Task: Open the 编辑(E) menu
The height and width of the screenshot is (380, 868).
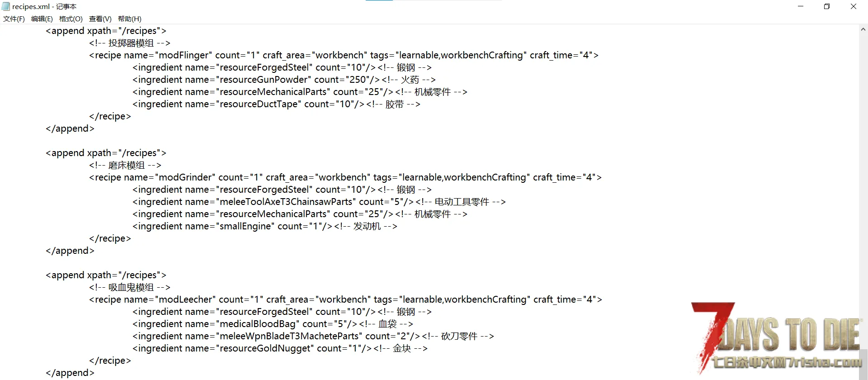Action: pos(42,19)
